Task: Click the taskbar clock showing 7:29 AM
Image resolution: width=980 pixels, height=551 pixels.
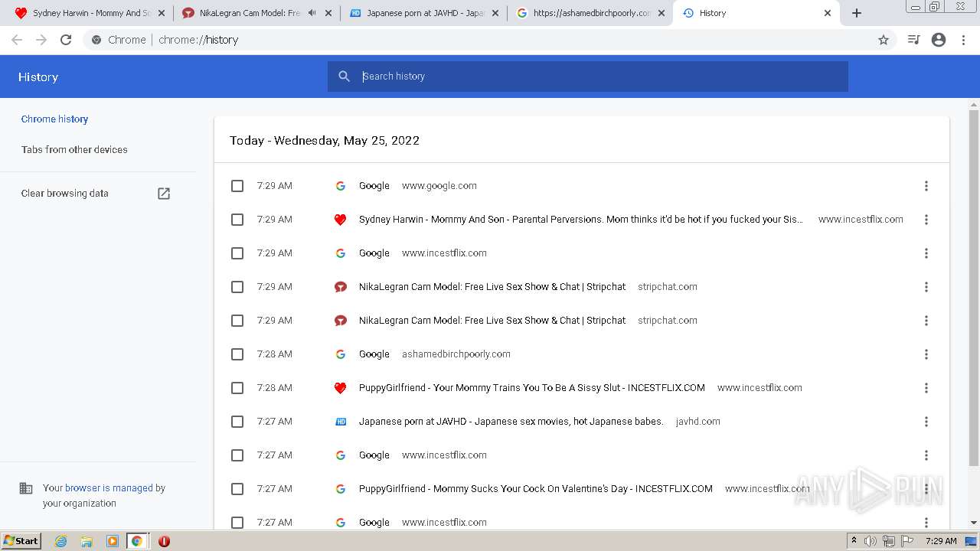Action: click(x=941, y=541)
